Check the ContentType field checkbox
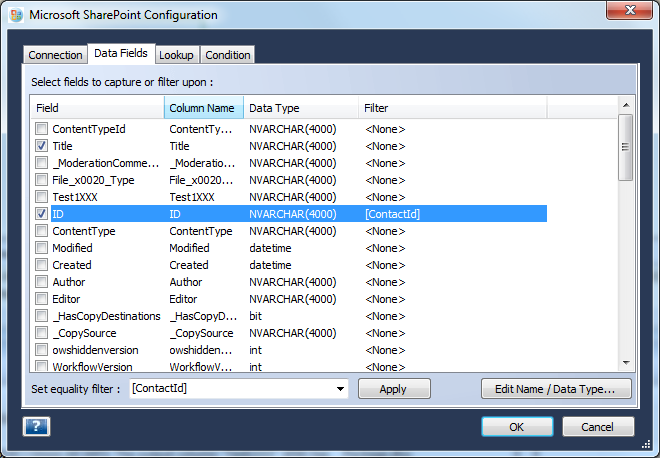 [41, 231]
